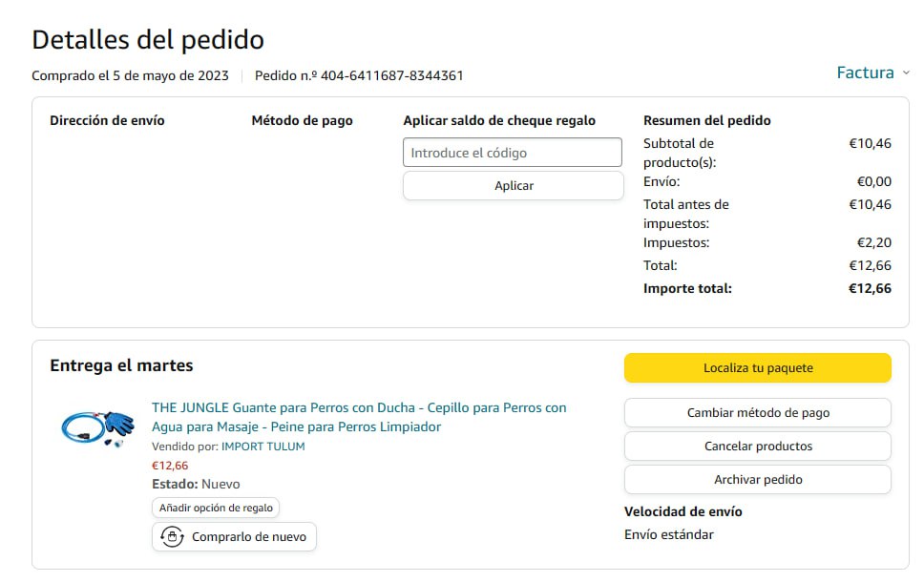Screen dimensions: 924x582
Task: Click the Importe total amount €12,66
Action: tap(870, 288)
